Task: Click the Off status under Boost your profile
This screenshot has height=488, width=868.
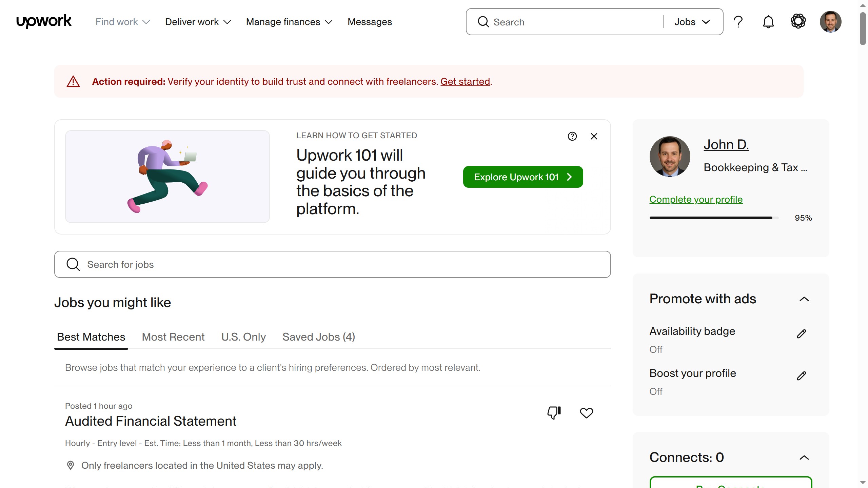Action: pos(656,391)
